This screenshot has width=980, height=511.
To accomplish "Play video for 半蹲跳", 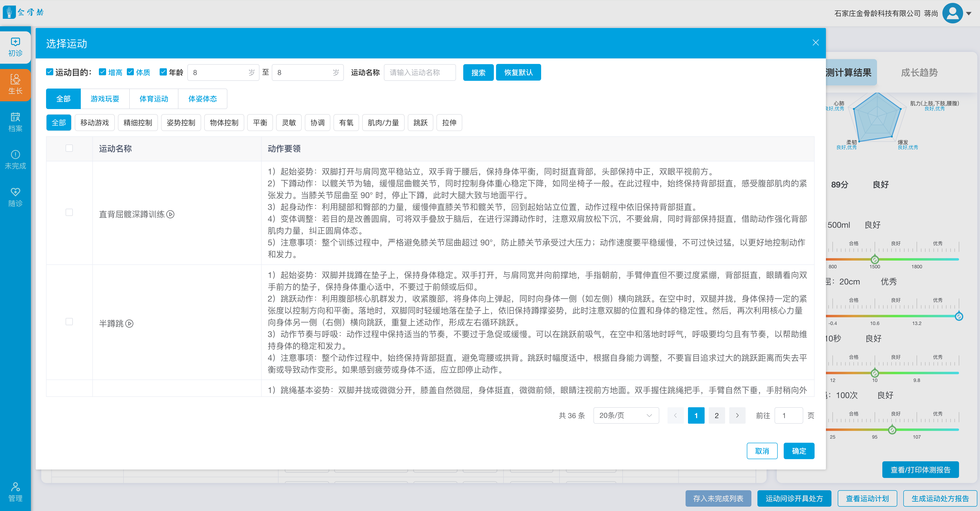I will coord(130,324).
